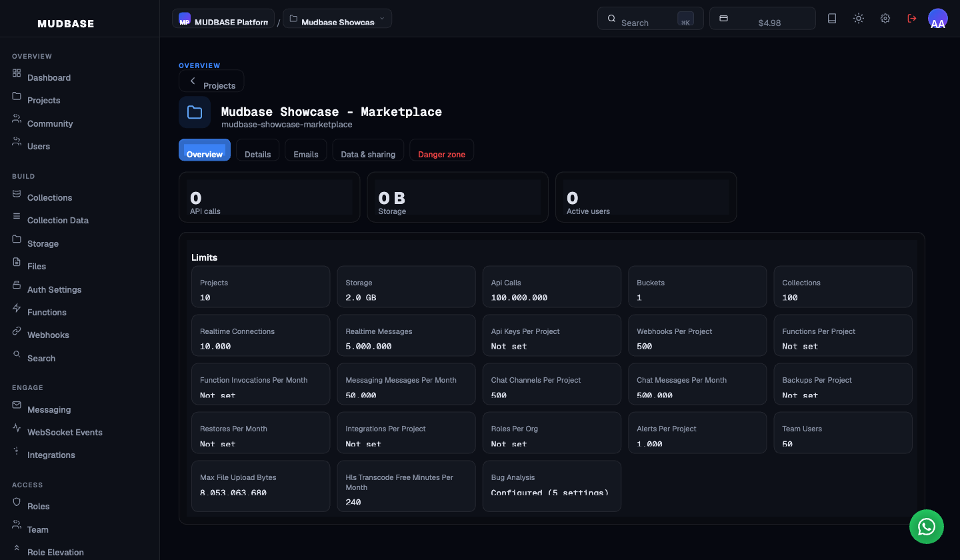Go back to Projects button
Screen dimensions: 960x560
[x=211, y=81]
